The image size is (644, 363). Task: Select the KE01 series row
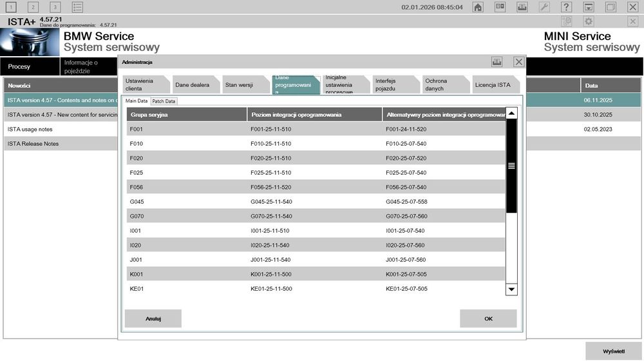[316, 289]
